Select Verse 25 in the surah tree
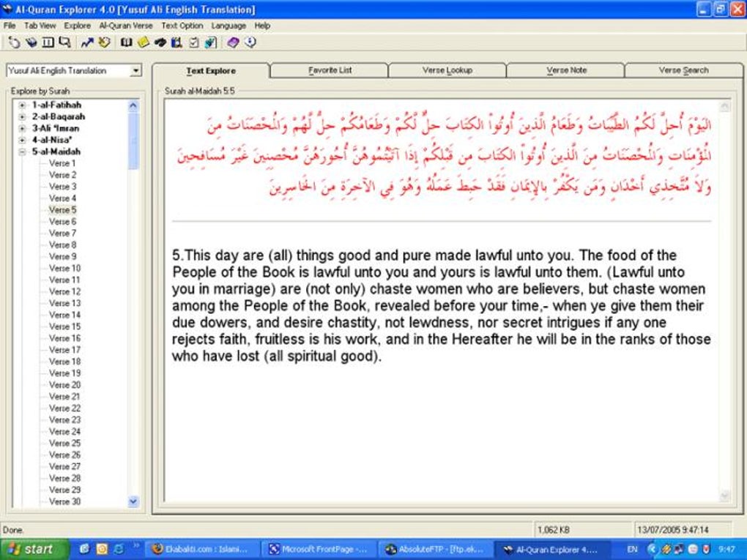 [64, 444]
